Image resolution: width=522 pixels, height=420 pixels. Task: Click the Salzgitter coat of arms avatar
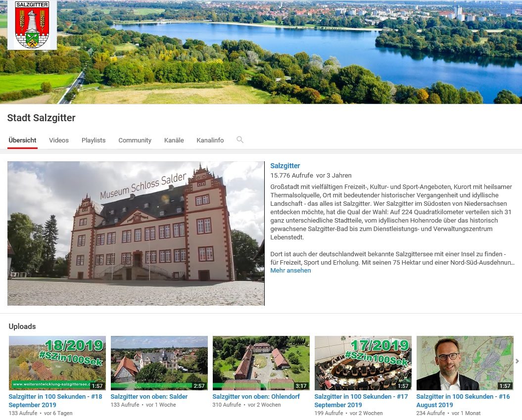click(x=32, y=25)
